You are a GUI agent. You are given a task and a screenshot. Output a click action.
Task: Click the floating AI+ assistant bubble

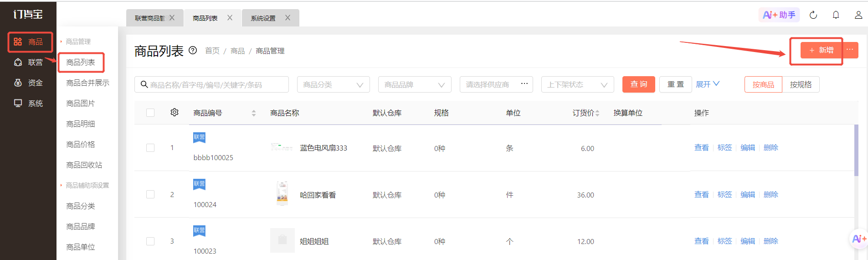pos(859,239)
